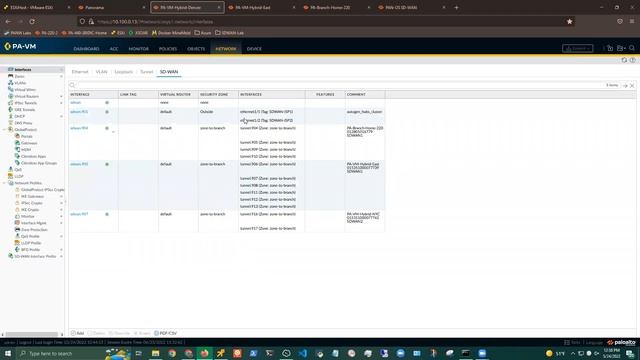Open IKE Gateways profile
This screenshot has height=360, width=640.
(x=32, y=196)
